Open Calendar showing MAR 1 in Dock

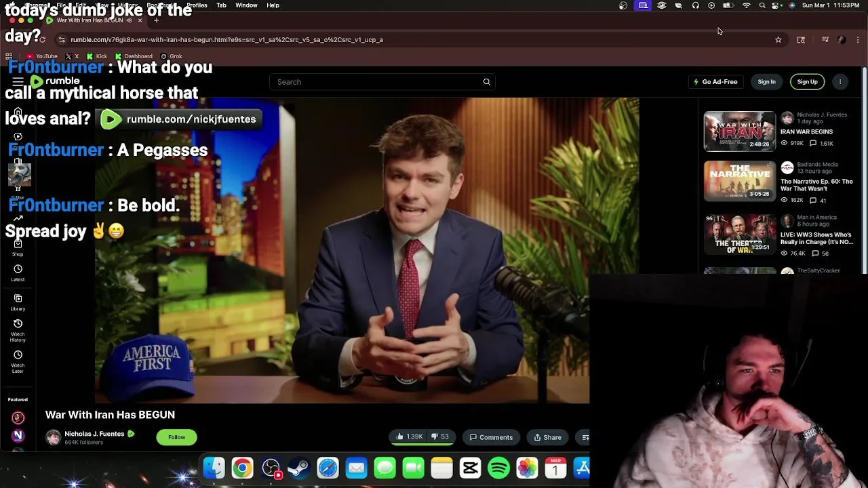555,468
